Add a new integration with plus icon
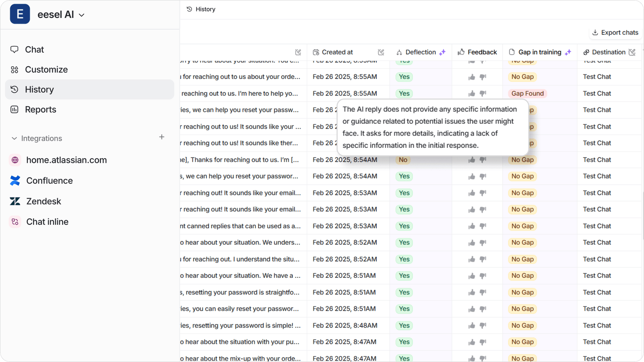 [x=162, y=137]
